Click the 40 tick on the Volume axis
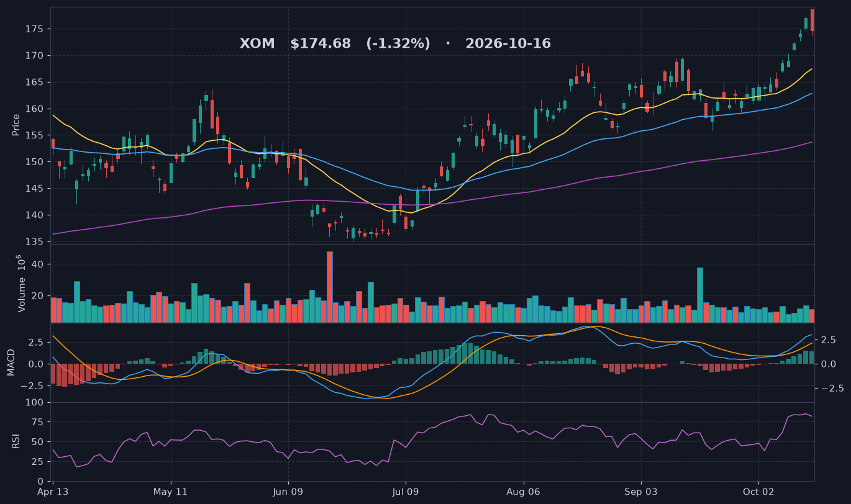 click(x=37, y=264)
